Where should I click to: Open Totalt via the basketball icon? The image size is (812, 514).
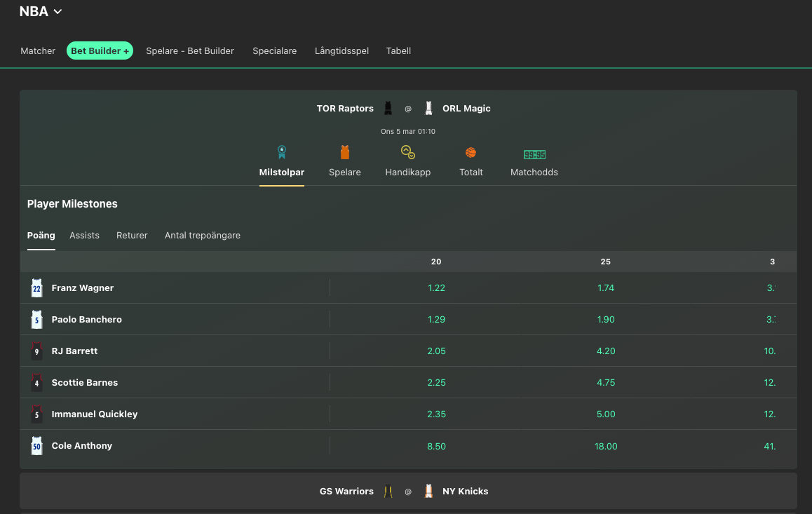471,151
